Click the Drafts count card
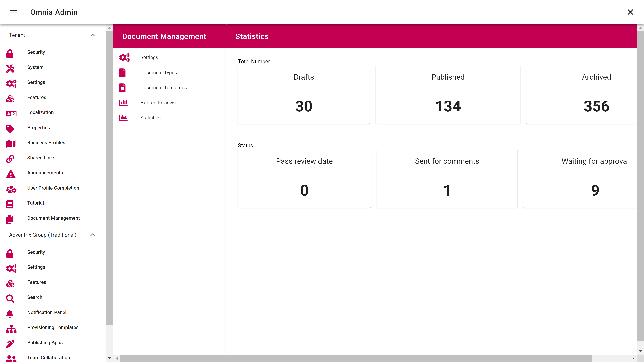 304,94
